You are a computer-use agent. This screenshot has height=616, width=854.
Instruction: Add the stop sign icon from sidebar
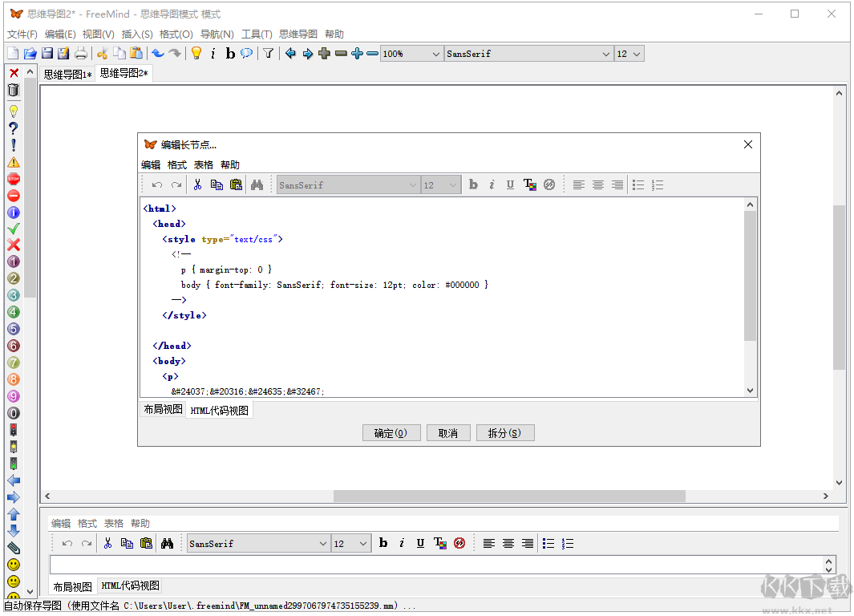tap(14, 179)
